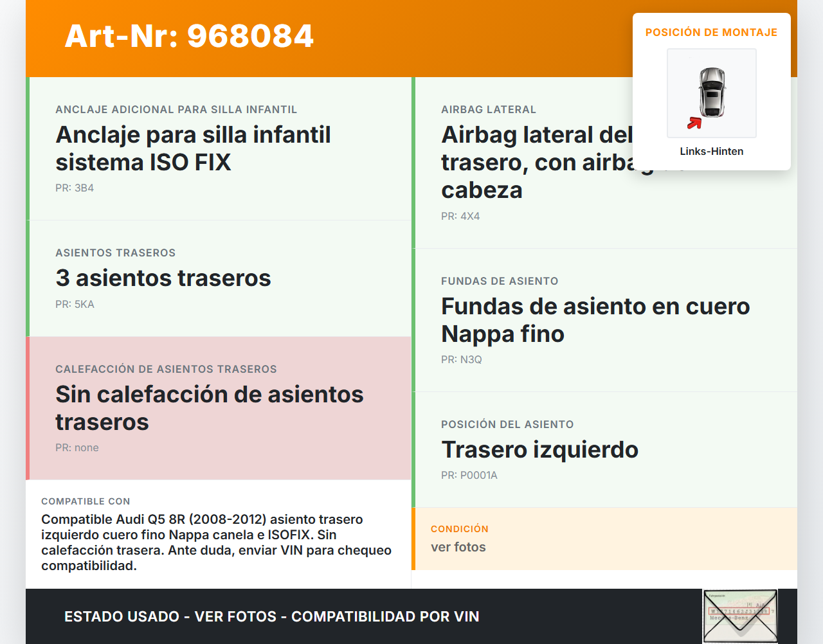Click the 'PR: 4X4' code
Image resolution: width=823 pixels, height=644 pixels.
pyautogui.click(x=460, y=216)
